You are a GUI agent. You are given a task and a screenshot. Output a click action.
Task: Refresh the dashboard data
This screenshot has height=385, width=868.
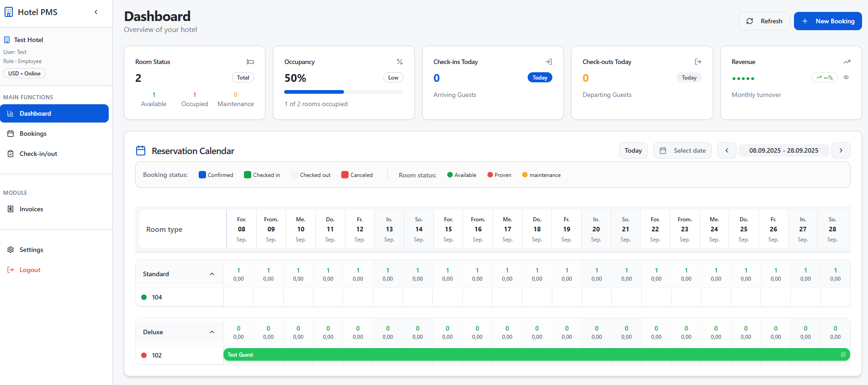764,21
